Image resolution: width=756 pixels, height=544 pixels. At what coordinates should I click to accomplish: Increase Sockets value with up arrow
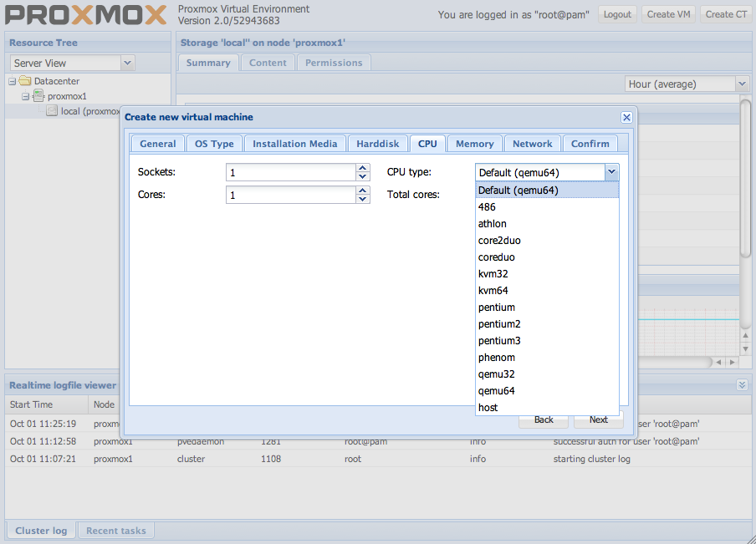(x=363, y=168)
